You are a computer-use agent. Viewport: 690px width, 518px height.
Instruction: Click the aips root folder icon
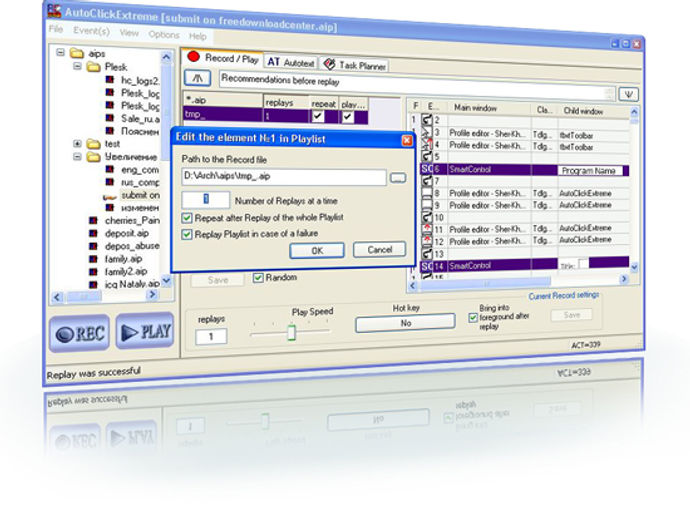point(77,53)
